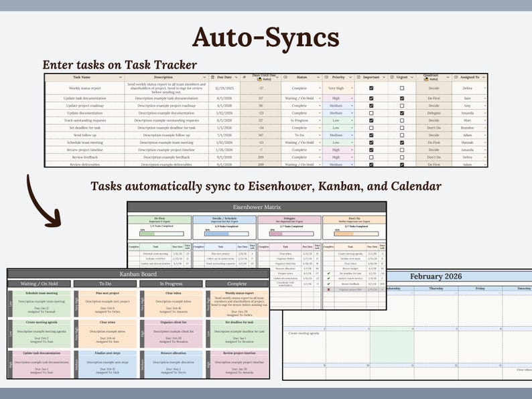
Task: Click the February 2026 calendar title
Action: tap(436, 276)
